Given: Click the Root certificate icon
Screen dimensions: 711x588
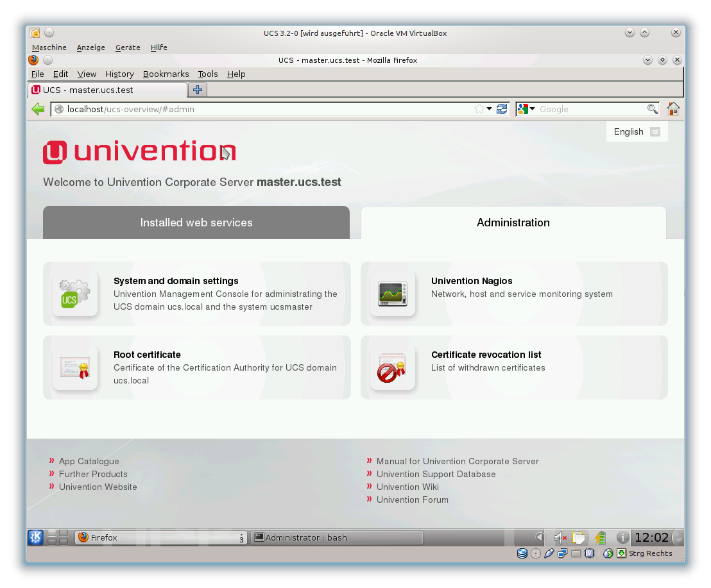Looking at the screenshot, I should click(x=75, y=368).
